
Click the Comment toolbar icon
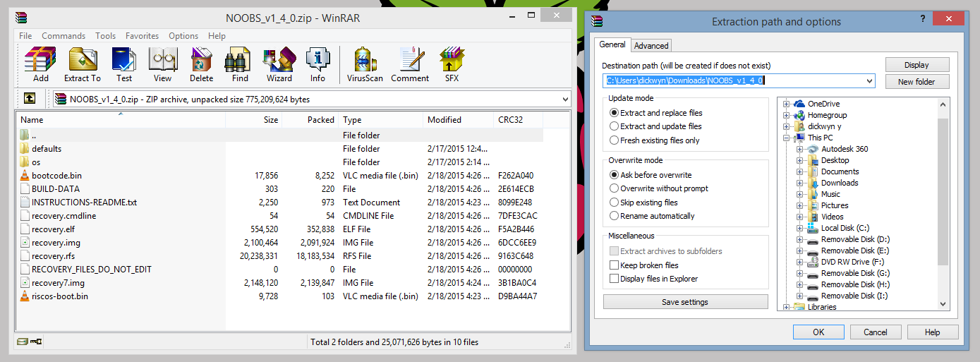point(410,60)
